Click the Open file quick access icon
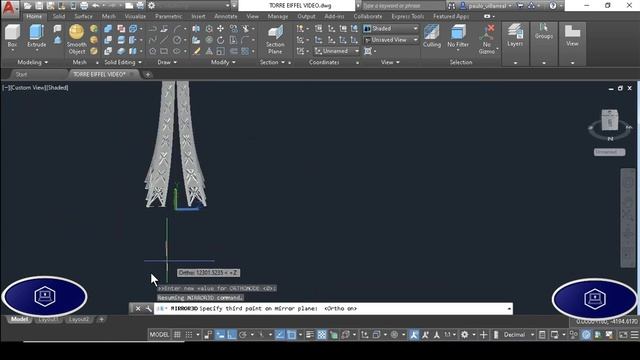This screenshot has height=360, width=640. pos(27,6)
